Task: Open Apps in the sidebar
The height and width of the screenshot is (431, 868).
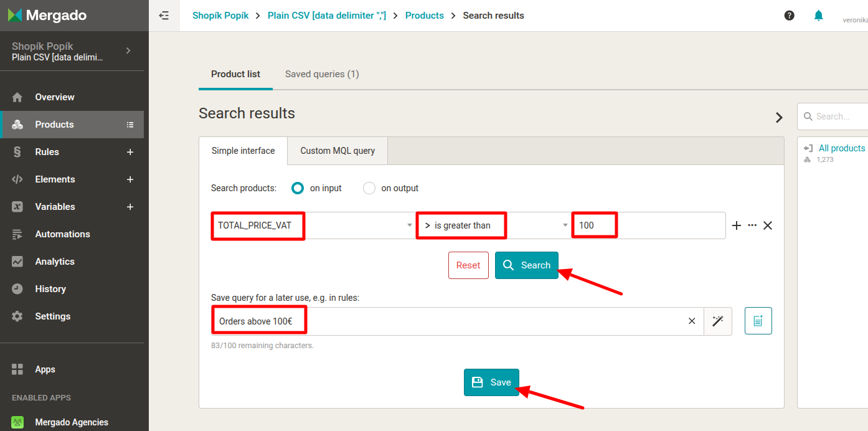Action: click(x=72, y=369)
